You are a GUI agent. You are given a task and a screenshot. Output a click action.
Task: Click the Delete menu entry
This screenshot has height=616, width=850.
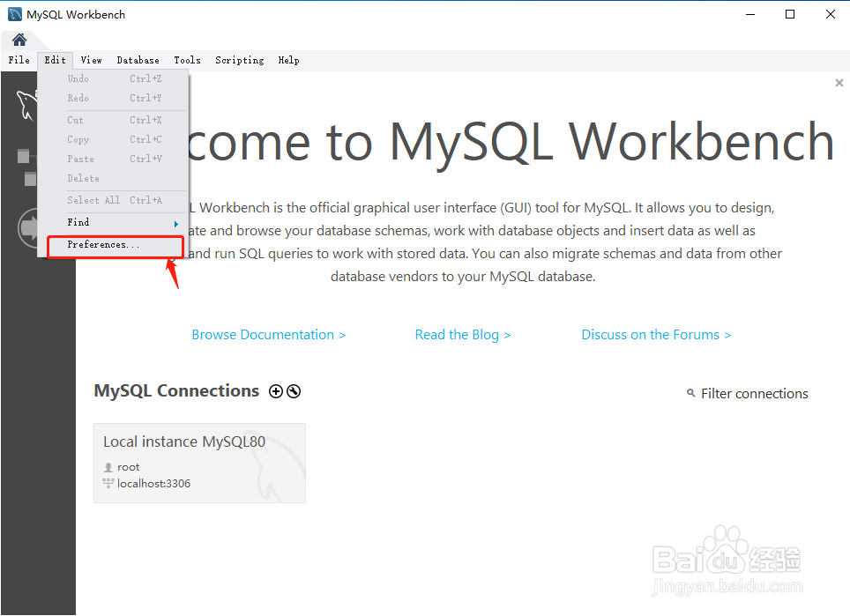point(113,179)
